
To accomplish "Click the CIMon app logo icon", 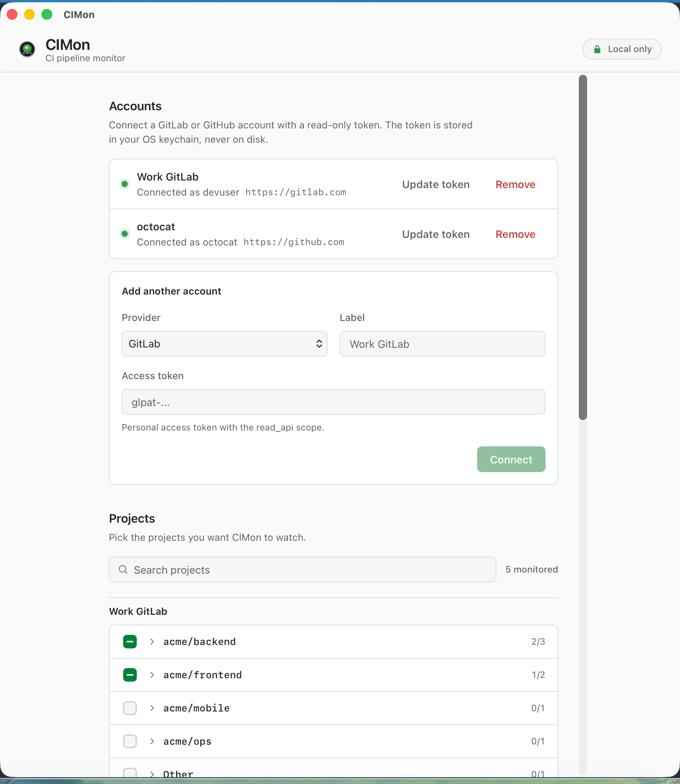I will tap(27, 49).
